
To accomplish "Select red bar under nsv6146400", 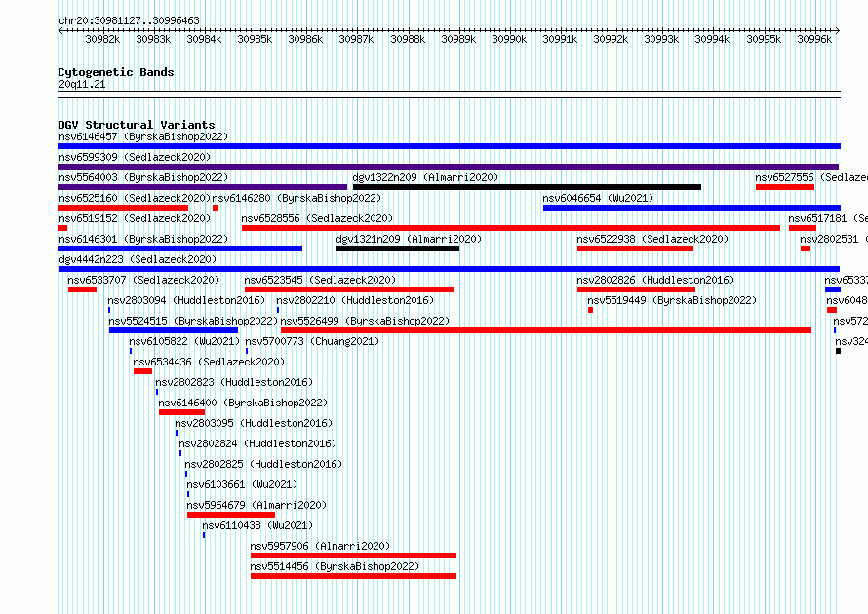I will click(x=181, y=412).
